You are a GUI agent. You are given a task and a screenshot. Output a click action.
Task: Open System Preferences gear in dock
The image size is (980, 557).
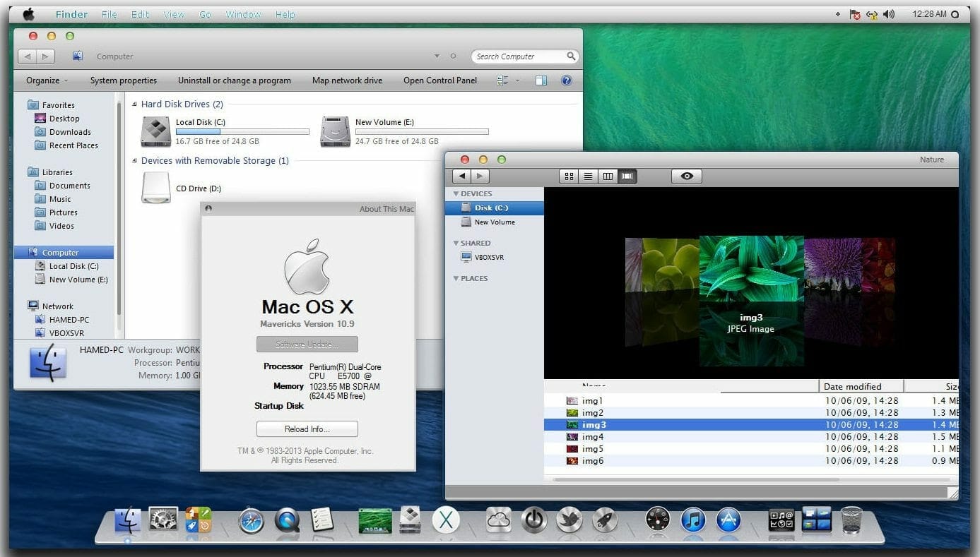coord(163,520)
